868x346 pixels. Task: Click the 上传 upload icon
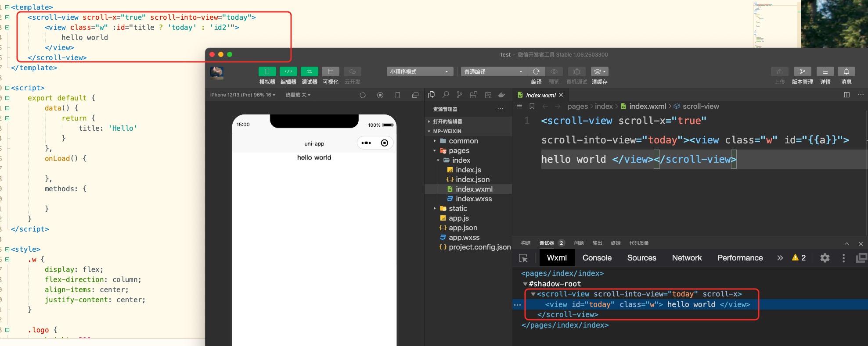[x=780, y=71]
